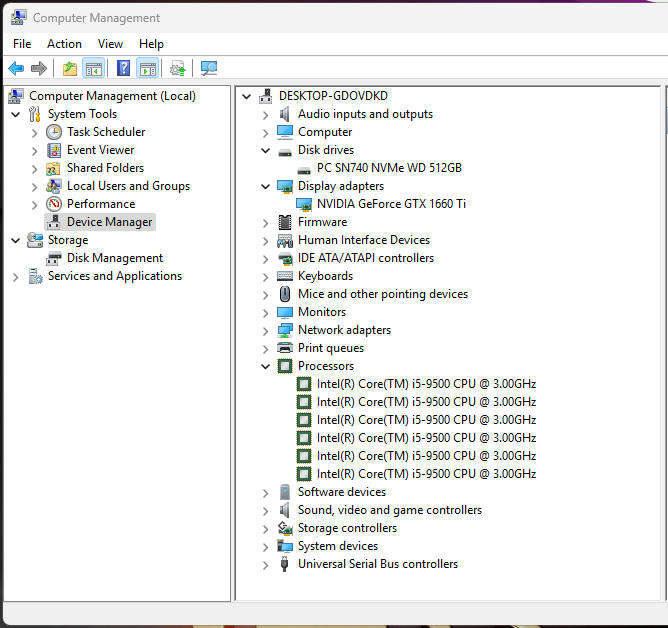Expand the Software devices category

[x=265, y=493]
